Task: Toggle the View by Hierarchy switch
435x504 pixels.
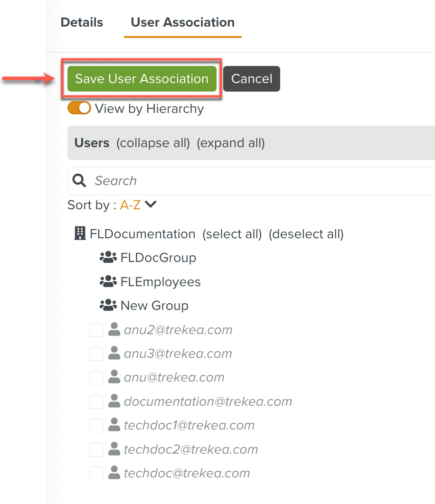Action: click(x=79, y=108)
